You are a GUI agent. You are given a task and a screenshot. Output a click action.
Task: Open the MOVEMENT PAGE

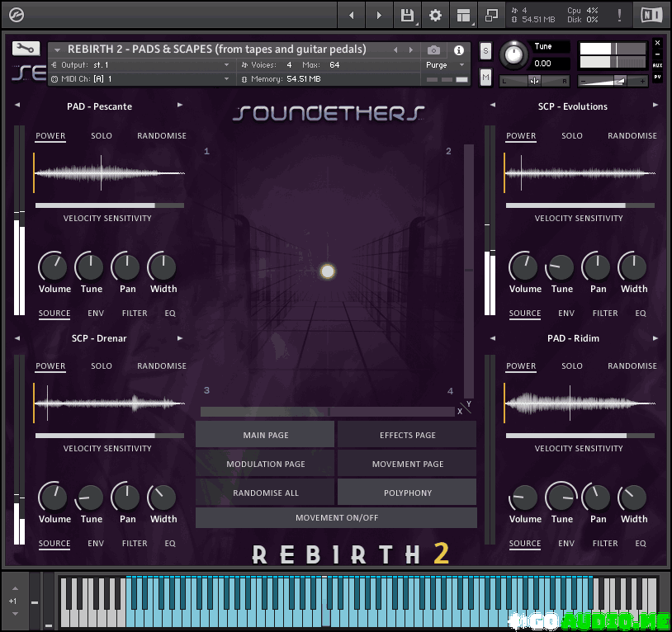(x=407, y=465)
